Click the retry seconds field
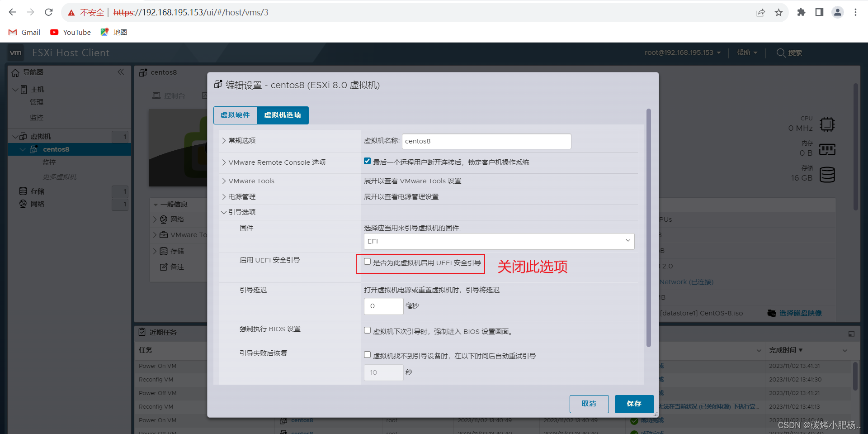The width and height of the screenshot is (868, 434). pos(383,372)
